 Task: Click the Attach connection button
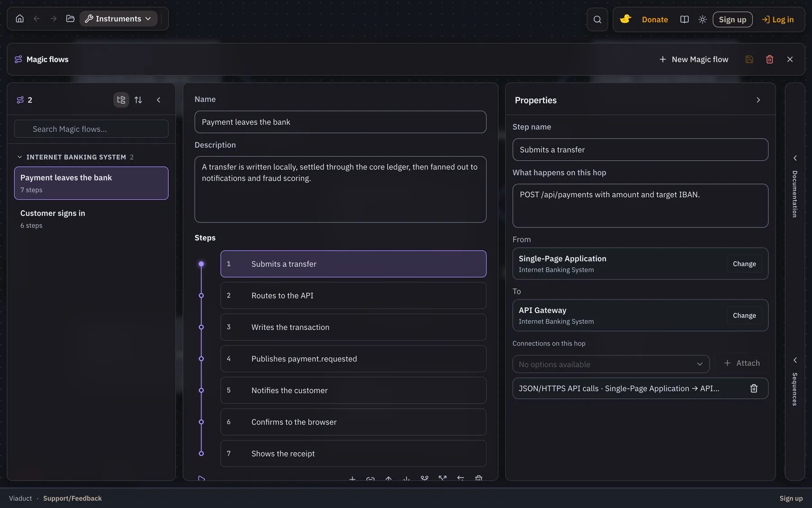point(742,363)
